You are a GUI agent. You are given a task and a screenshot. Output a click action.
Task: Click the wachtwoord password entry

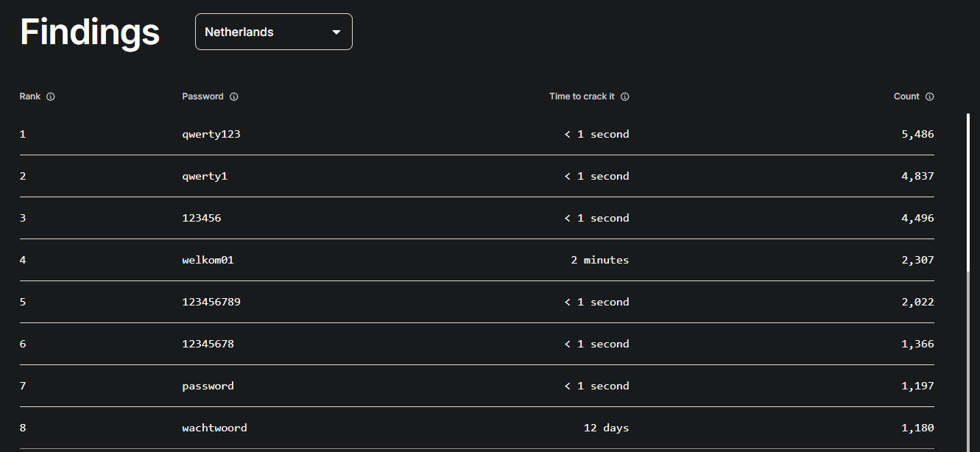215,428
